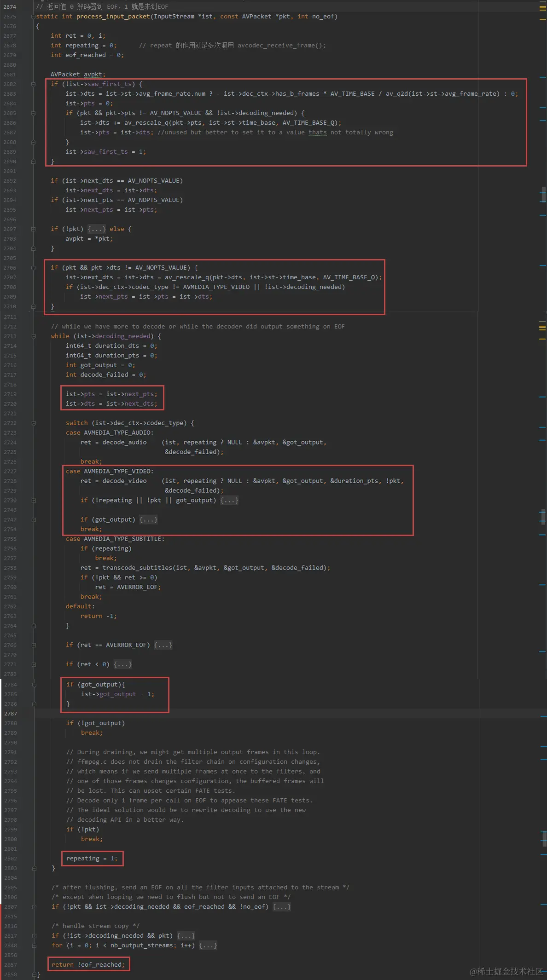Viewport: 547px width, 980px height.
Task: Click 'ret = AVERROR_EOF;' assignment
Action: (x=128, y=588)
